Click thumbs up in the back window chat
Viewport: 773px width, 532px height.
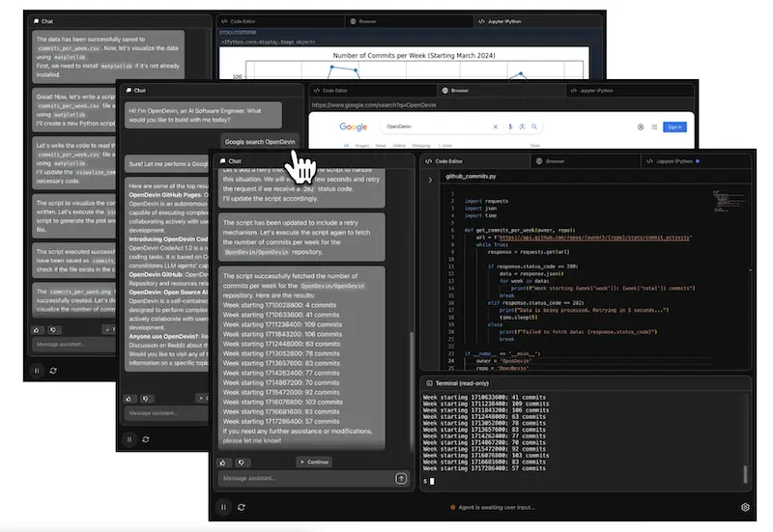(x=37, y=329)
